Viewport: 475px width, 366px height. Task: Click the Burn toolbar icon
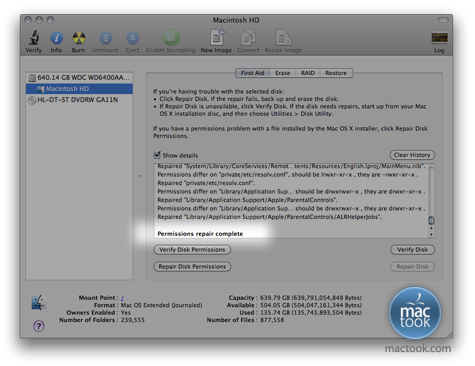coord(79,38)
